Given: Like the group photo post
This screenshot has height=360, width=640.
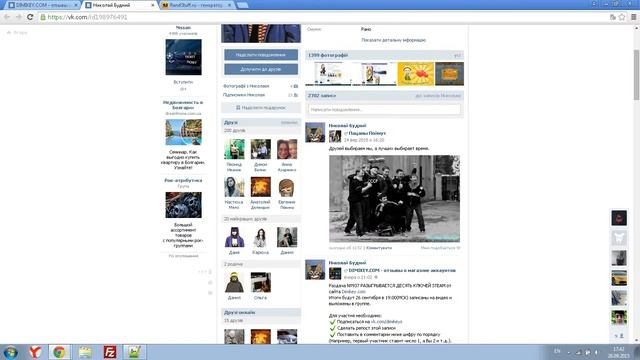Looking at the screenshot, I should pyautogui.click(x=440, y=248).
